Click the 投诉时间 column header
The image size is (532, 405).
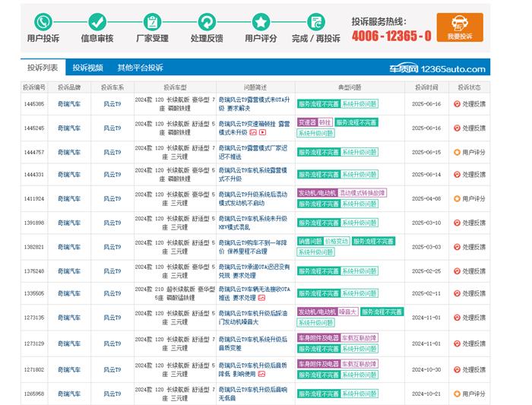(x=426, y=87)
